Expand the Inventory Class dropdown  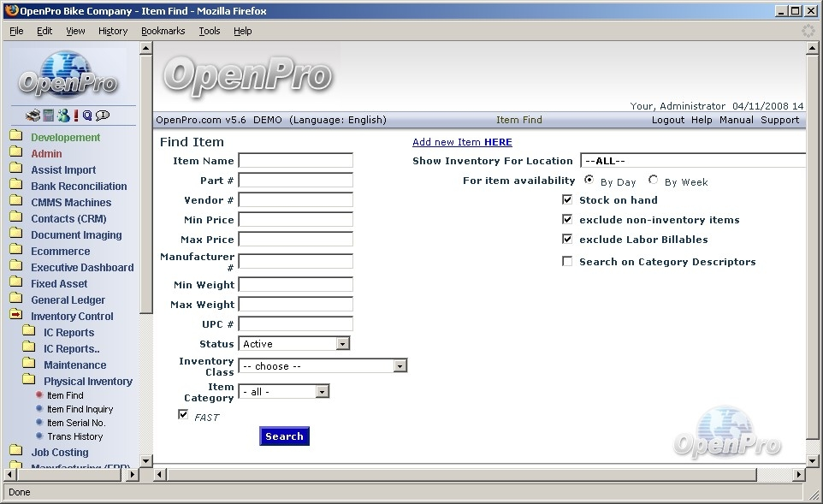[400, 366]
